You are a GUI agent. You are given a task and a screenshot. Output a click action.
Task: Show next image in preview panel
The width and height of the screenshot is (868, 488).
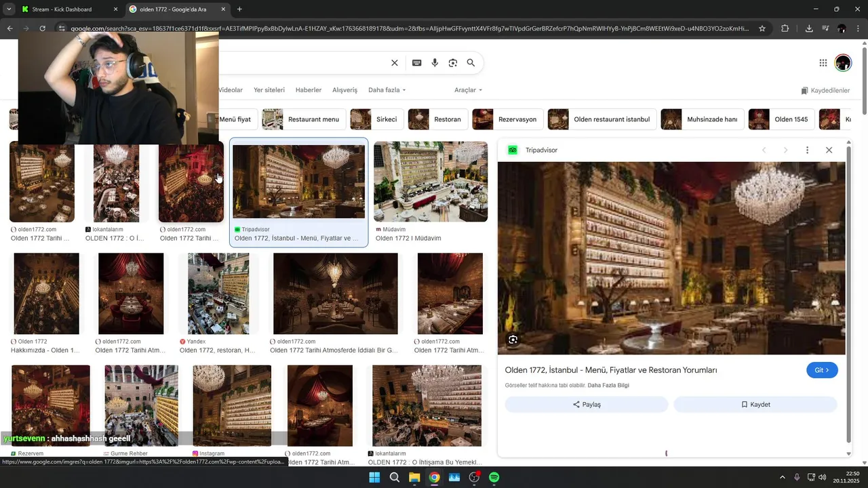pyautogui.click(x=785, y=150)
